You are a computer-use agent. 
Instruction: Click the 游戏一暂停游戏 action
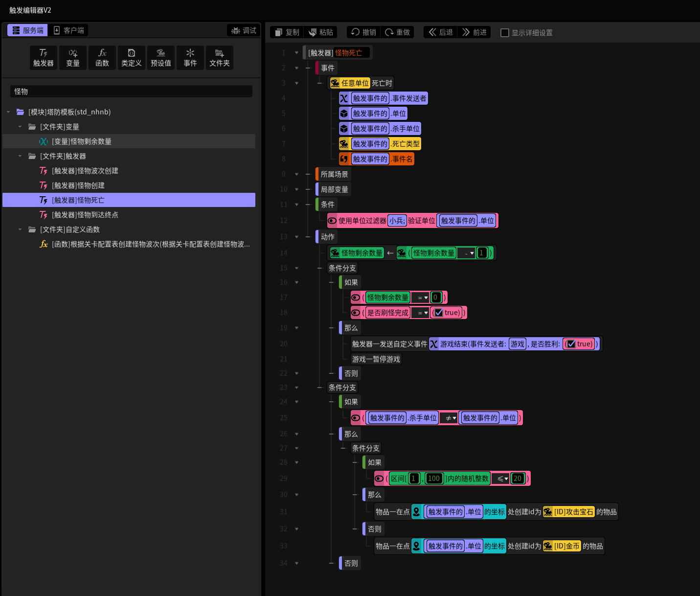[x=376, y=359]
